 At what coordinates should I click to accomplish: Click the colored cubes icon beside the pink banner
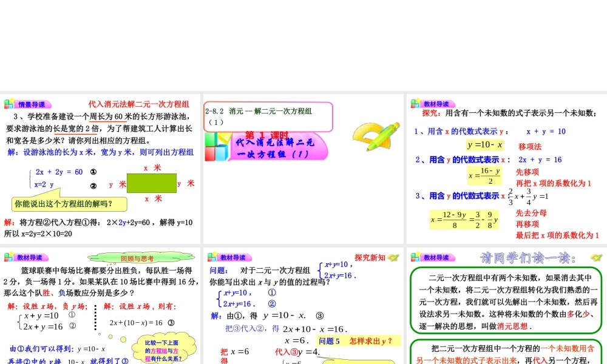pyautogui.click(x=217, y=147)
